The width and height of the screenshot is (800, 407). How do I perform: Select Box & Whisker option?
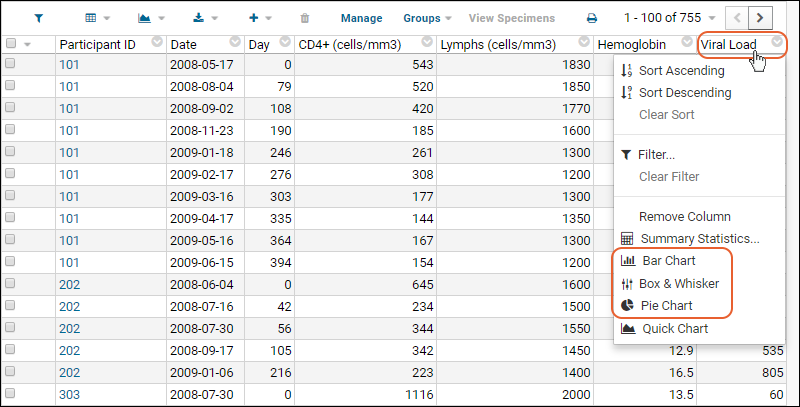679,284
